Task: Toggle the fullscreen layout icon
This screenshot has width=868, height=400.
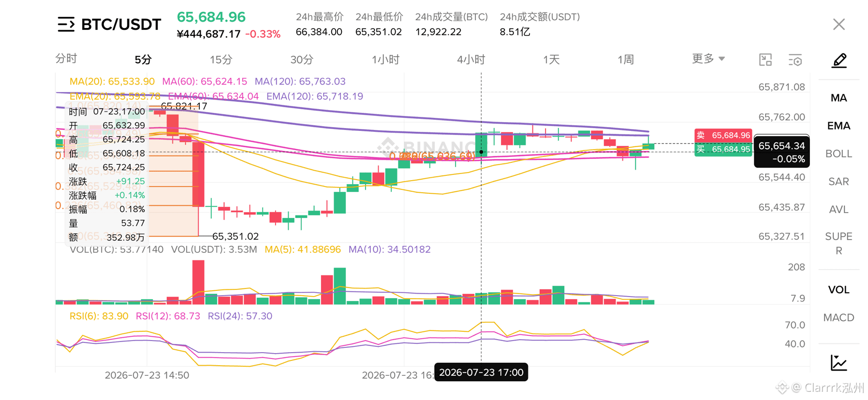Action: click(x=765, y=60)
